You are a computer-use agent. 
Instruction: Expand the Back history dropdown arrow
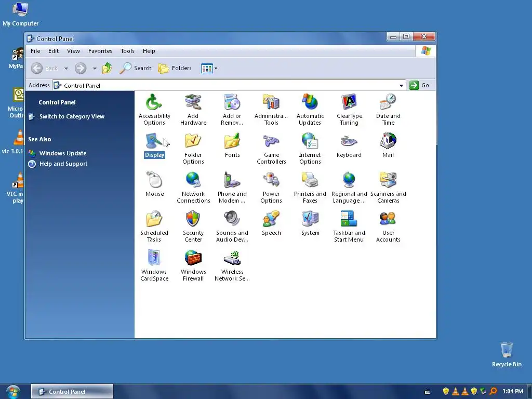[66, 68]
